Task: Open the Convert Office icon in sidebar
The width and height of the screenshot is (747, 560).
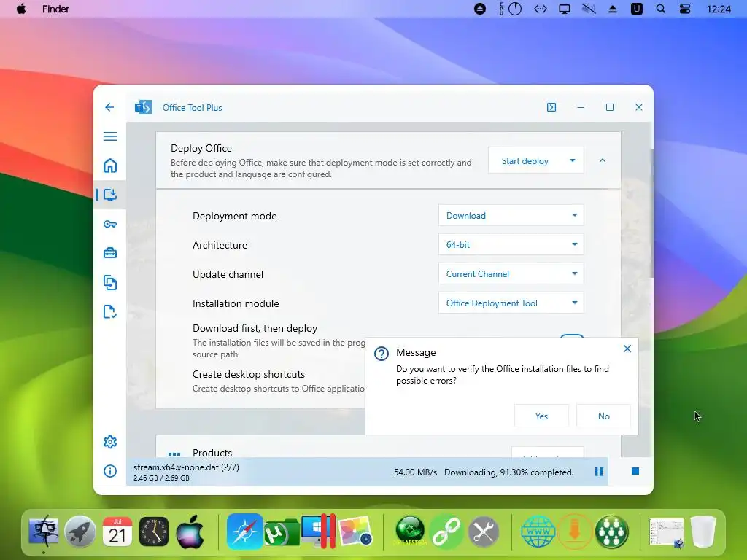Action: [110, 282]
